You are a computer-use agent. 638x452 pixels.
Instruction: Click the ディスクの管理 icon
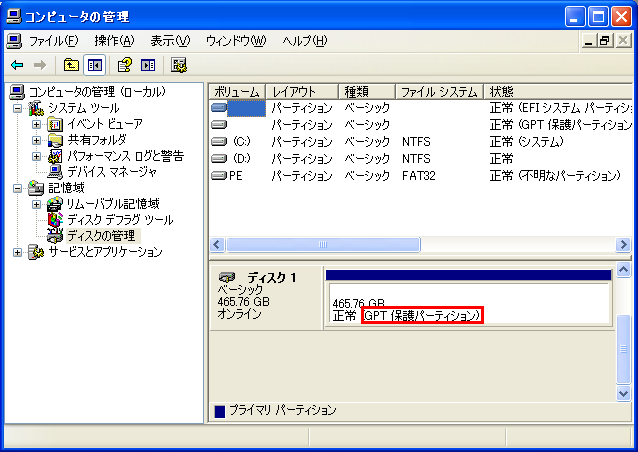(55, 236)
